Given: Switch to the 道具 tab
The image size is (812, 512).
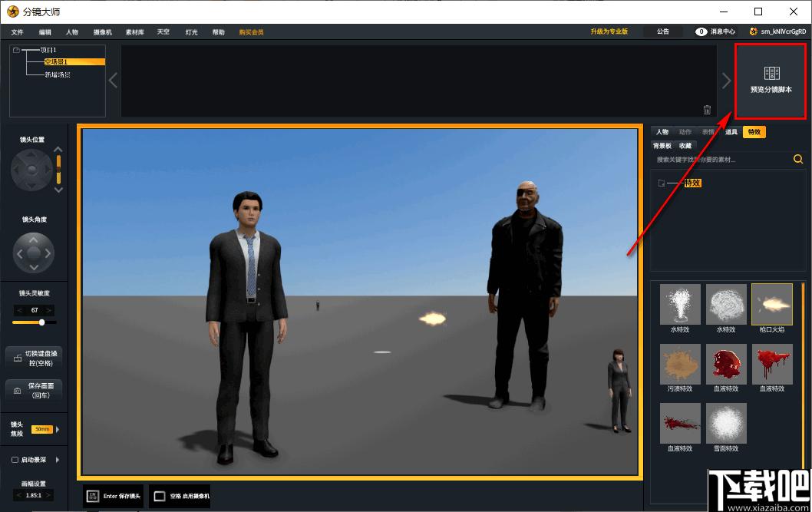Looking at the screenshot, I should pyautogui.click(x=731, y=132).
